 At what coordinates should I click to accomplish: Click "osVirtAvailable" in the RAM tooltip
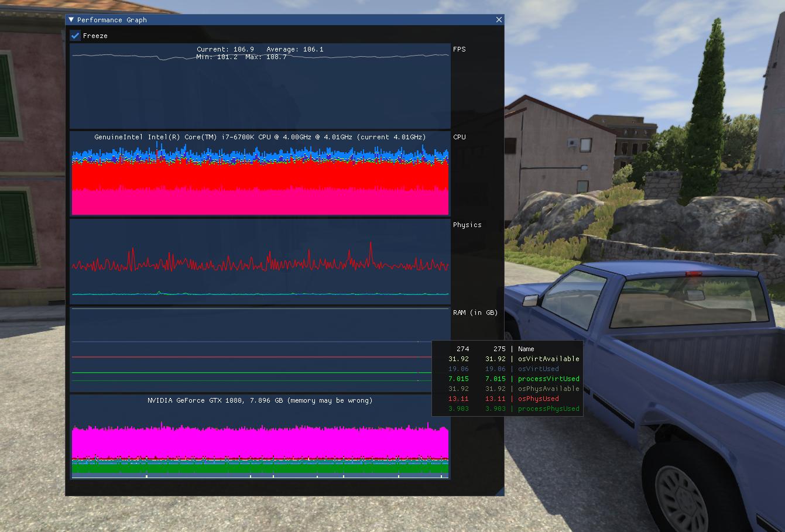[549, 359]
